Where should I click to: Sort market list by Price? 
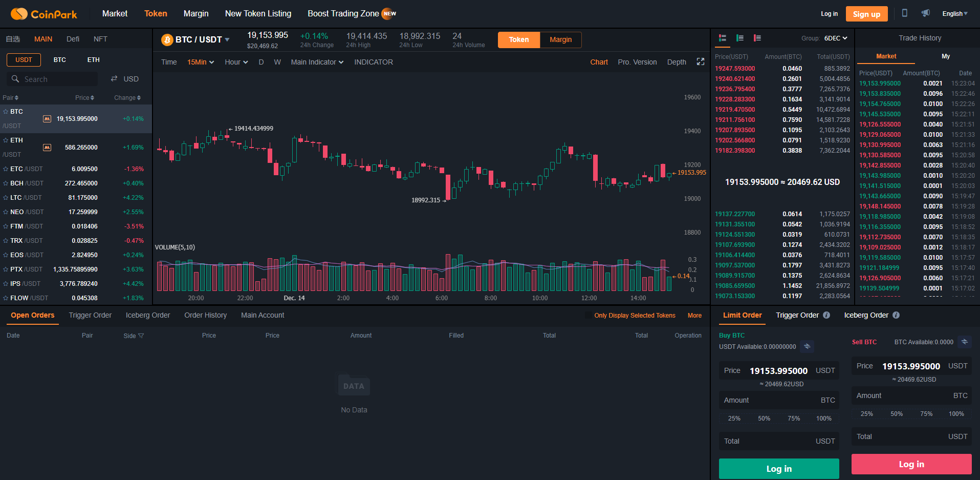(84, 98)
